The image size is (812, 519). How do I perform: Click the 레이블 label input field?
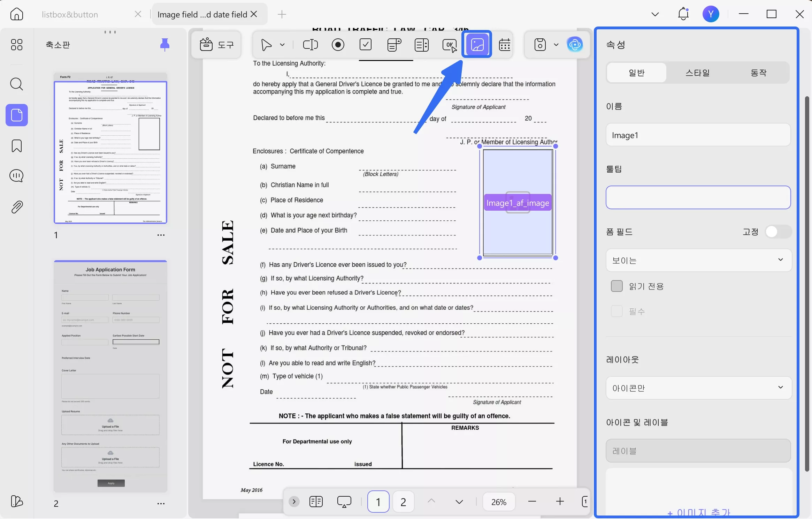698,451
